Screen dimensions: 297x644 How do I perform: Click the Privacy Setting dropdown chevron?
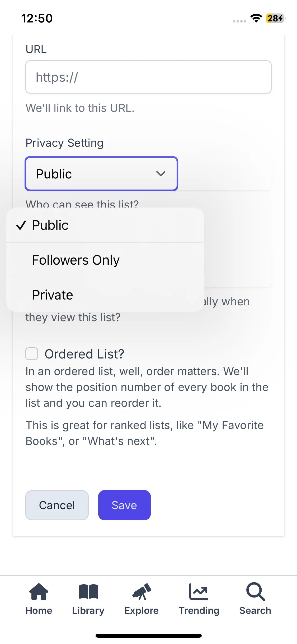[x=161, y=174]
